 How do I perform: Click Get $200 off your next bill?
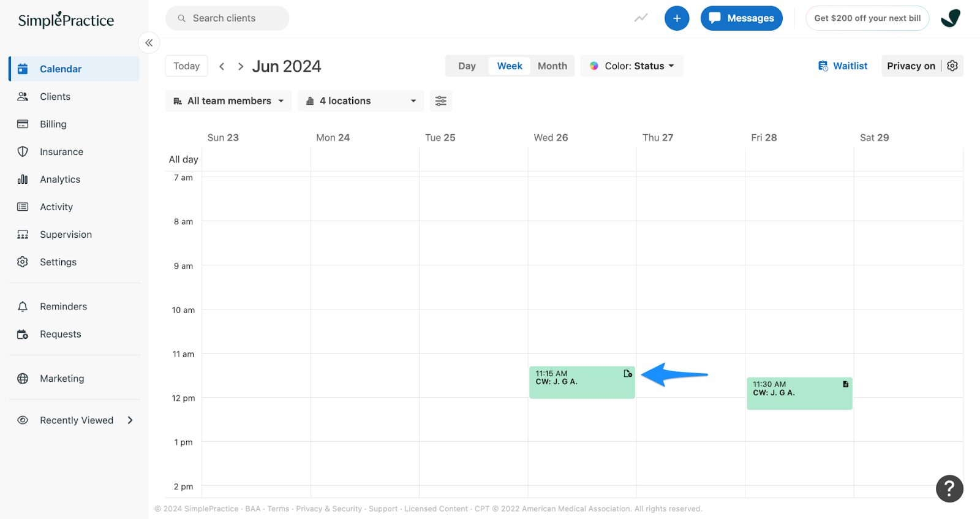pyautogui.click(x=867, y=18)
